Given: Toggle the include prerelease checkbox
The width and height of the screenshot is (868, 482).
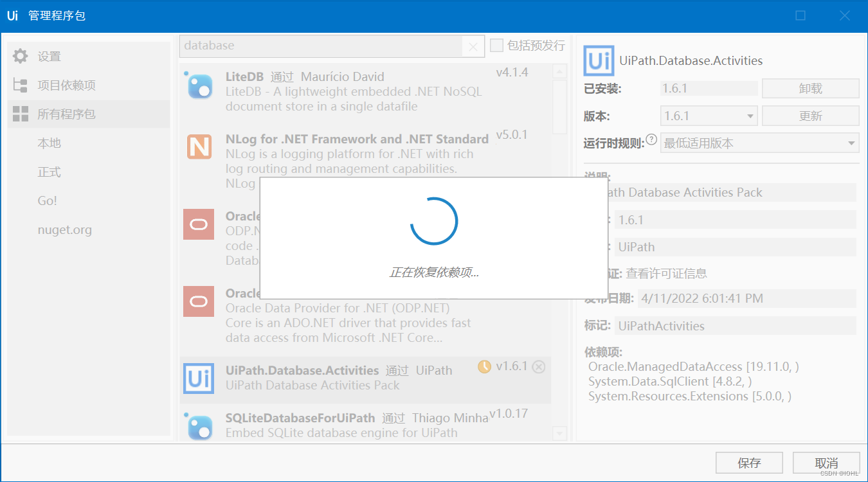Looking at the screenshot, I should tap(496, 45).
